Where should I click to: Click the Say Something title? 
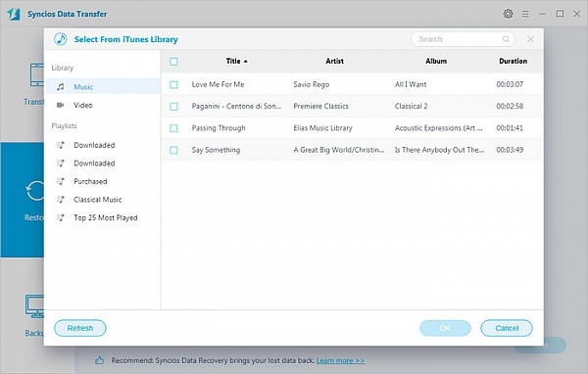pos(216,150)
